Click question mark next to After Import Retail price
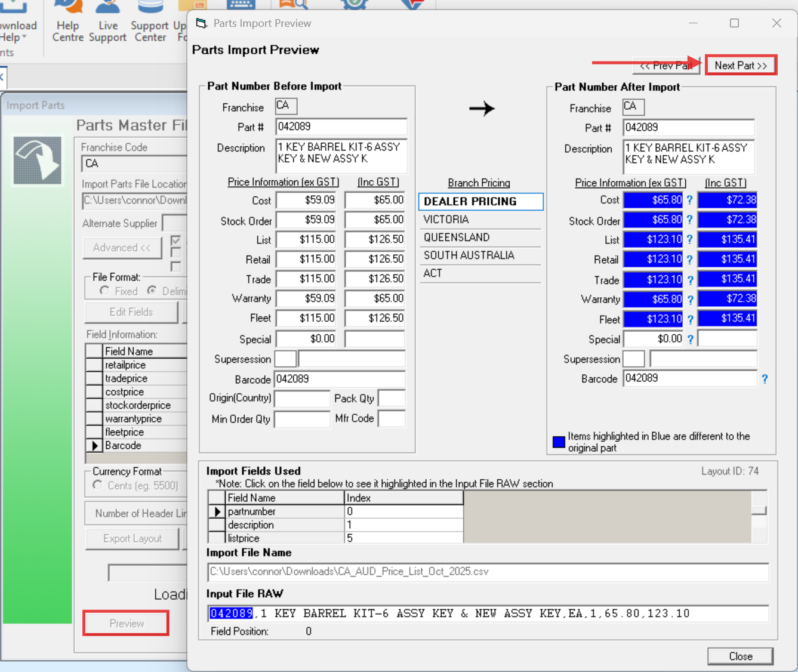Image resolution: width=798 pixels, height=672 pixels. 690,260
